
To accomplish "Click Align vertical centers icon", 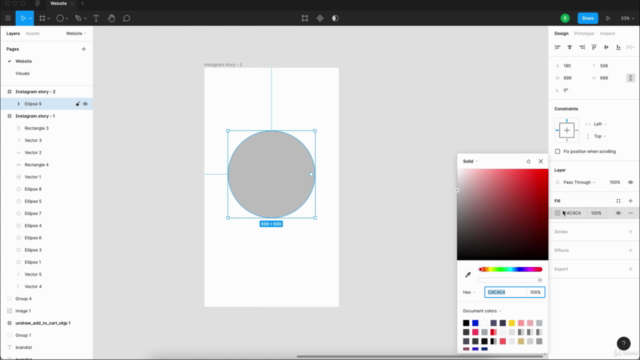I will tap(606, 47).
